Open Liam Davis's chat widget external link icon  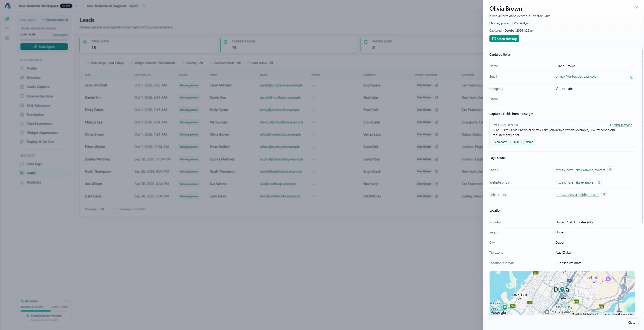point(436,196)
